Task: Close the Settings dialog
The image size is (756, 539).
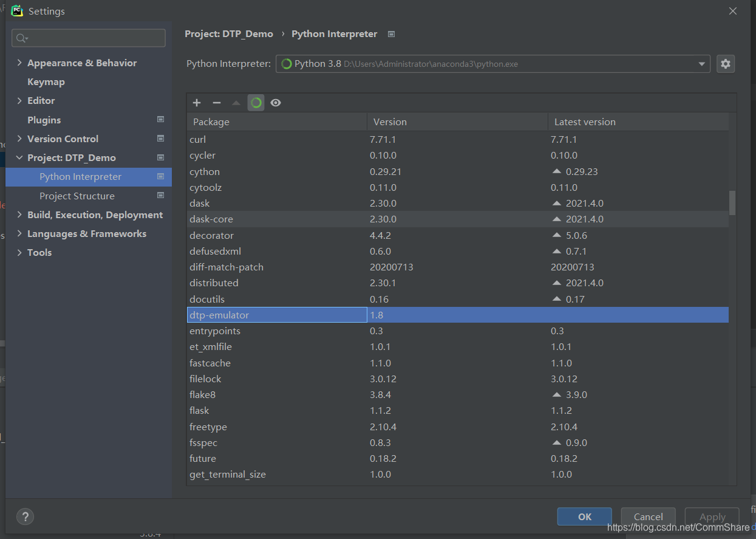Action: pyautogui.click(x=733, y=11)
